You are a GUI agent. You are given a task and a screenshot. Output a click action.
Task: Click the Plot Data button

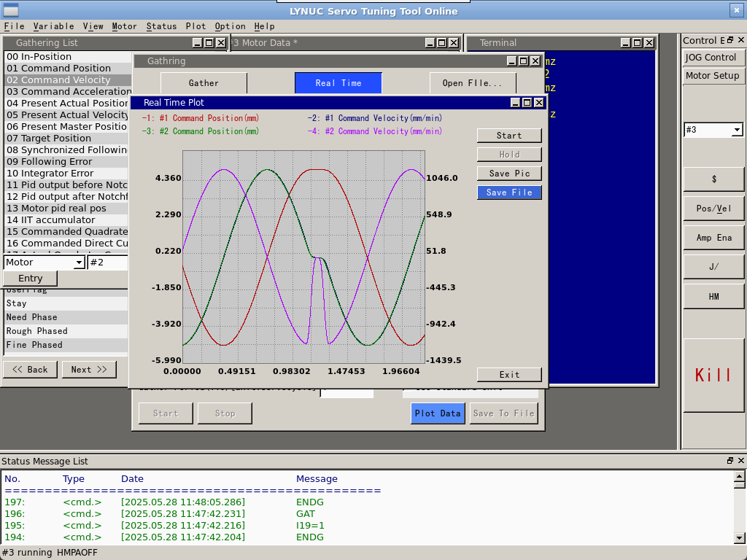point(438,413)
